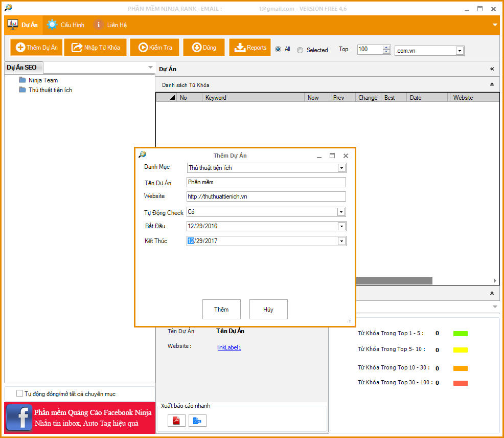Select the All radio button
Screen dimensions: 504x438
point(278,50)
